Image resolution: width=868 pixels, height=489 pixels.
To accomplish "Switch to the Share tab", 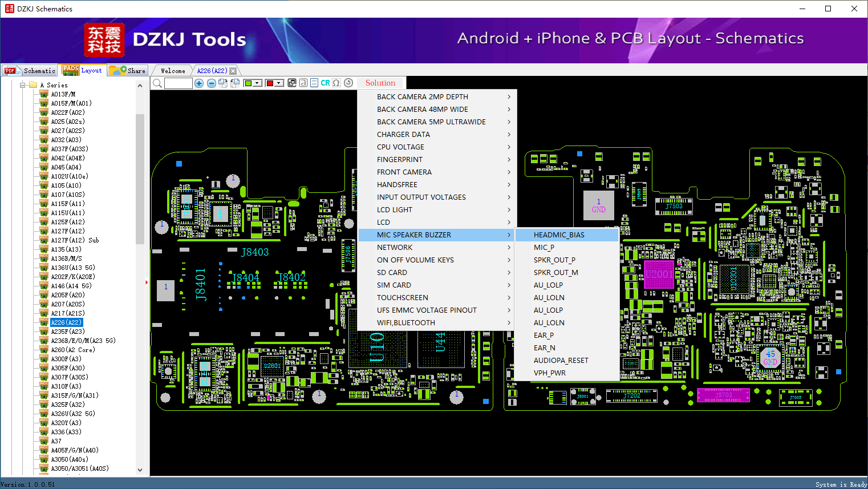I will pos(128,71).
